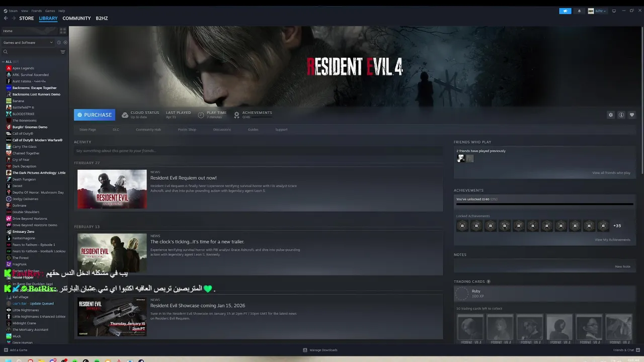Image resolution: width=644 pixels, height=362 pixels.
Task: Open the Discussions link
Action: (x=222, y=130)
